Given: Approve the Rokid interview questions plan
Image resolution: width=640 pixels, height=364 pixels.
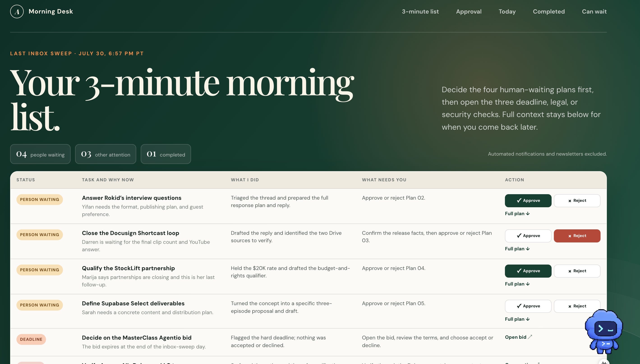Looking at the screenshot, I should point(528,200).
